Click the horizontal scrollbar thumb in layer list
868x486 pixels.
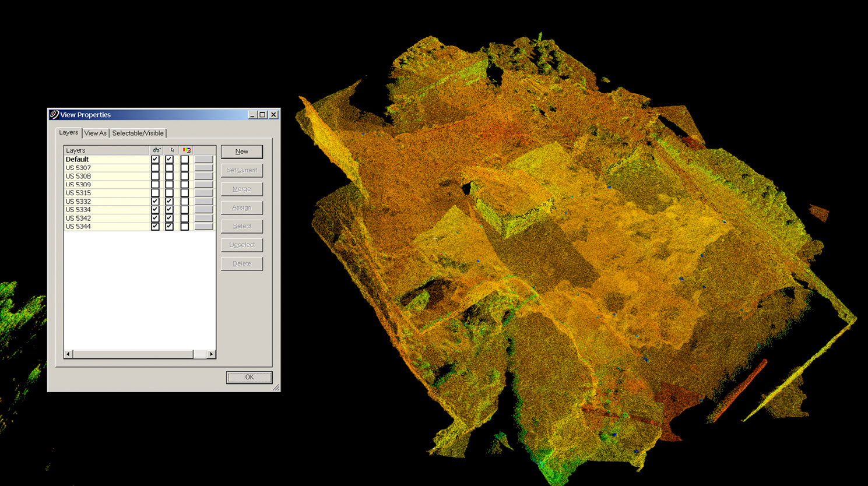(x=133, y=354)
